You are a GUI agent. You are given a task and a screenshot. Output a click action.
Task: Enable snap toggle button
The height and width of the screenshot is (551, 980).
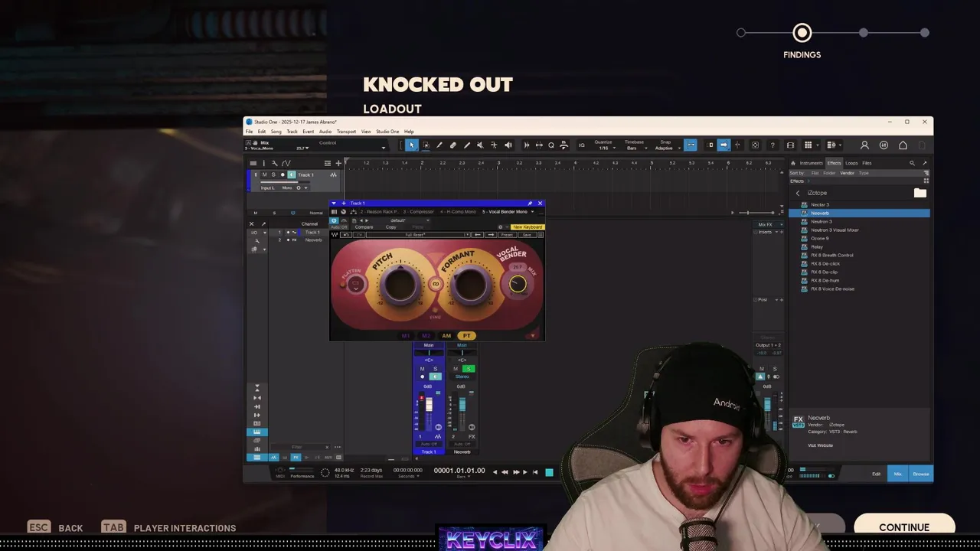tap(691, 145)
